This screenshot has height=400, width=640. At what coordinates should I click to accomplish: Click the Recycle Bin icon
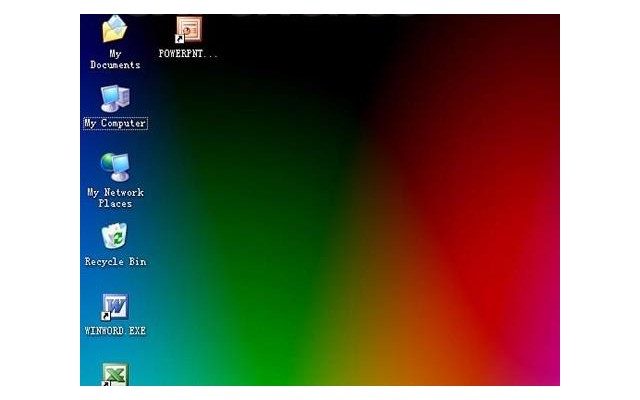point(114,236)
